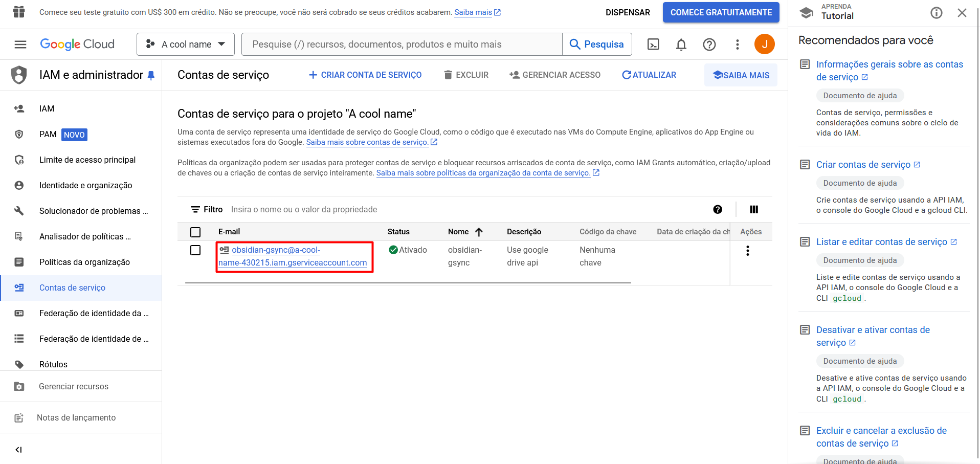The width and height of the screenshot is (980, 464).
Task: Click the Rótulos tag icon
Action: (x=19, y=364)
